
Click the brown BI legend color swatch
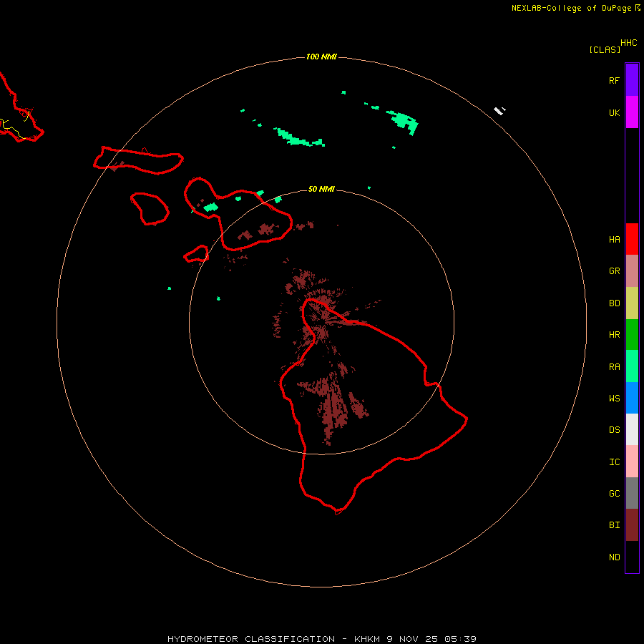[632, 525]
